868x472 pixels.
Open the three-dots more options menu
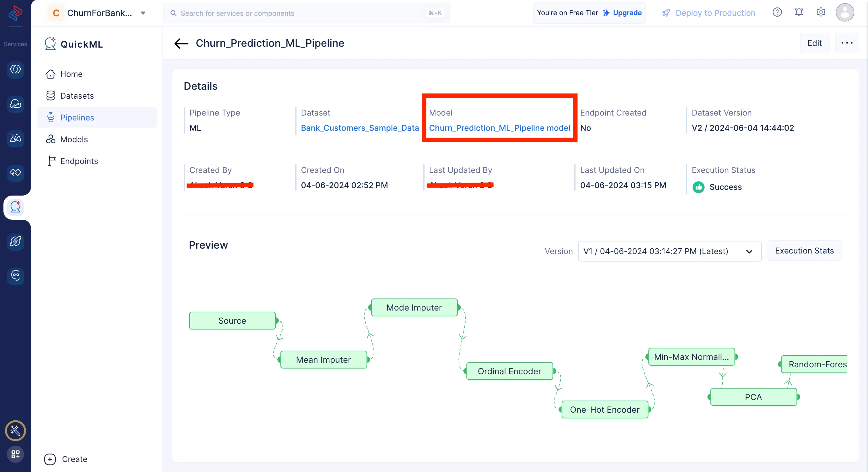click(847, 43)
